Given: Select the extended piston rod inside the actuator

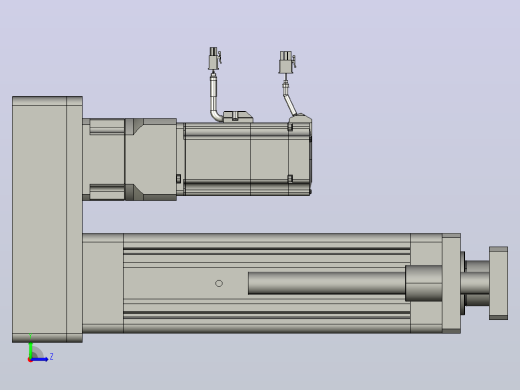Looking at the screenshot, I should click(327, 283).
